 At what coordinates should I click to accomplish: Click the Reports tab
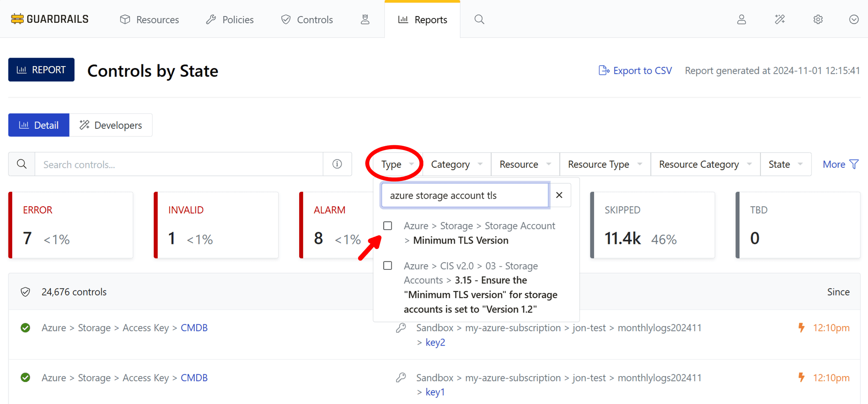coord(423,19)
